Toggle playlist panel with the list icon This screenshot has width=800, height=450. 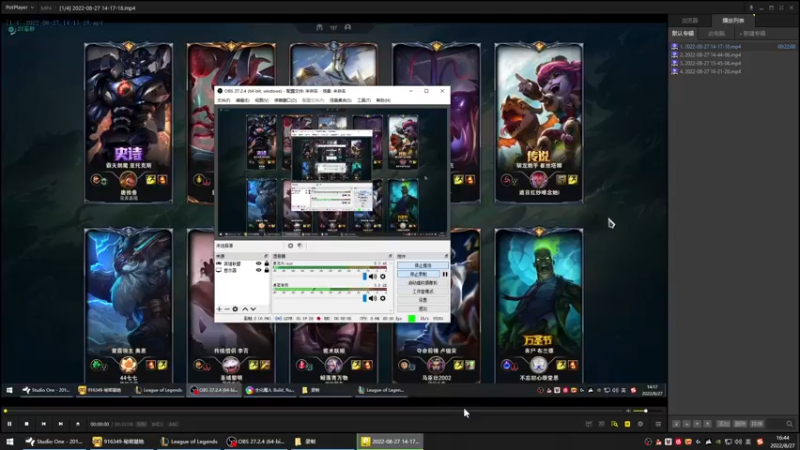(x=658, y=424)
